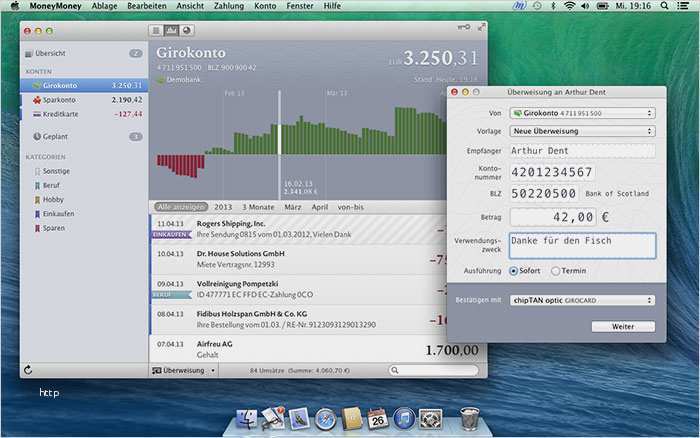The image size is (700, 438).
Task: Select the Rogers Shipping, Inc. transaction
Action: point(298,229)
